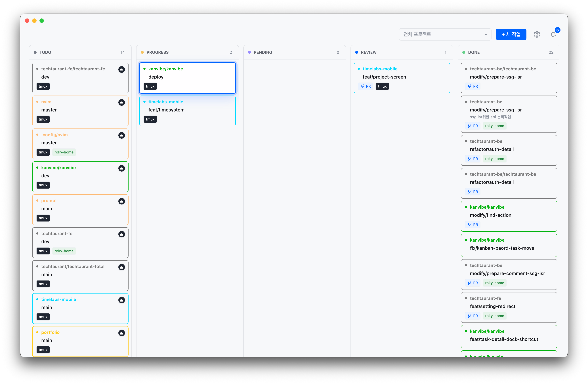The height and width of the screenshot is (384, 588).
Task: Click the 'feat/project-screen' branch text
Action: coord(384,77)
